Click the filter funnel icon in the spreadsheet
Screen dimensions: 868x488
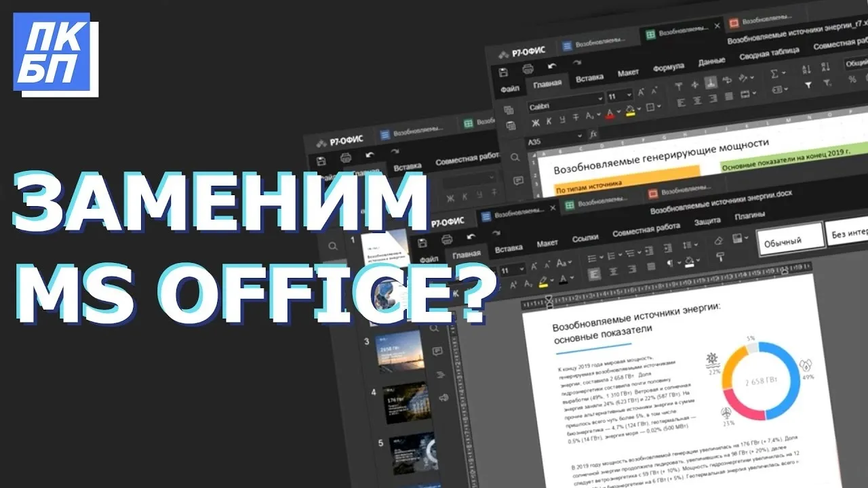(808, 85)
